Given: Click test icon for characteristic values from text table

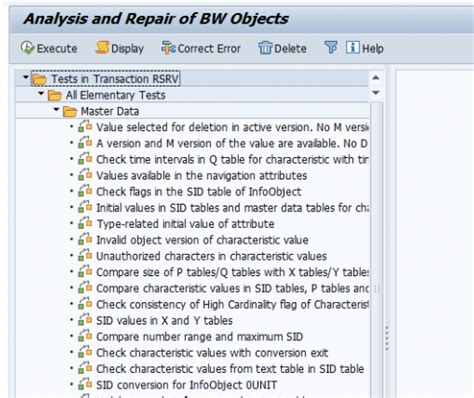Looking at the screenshot, I should pyautogui.click(x=85, y=368).
